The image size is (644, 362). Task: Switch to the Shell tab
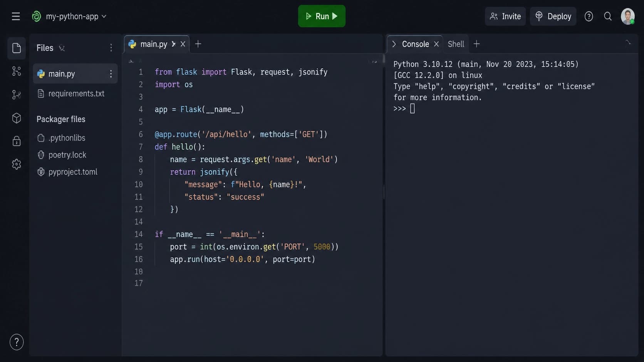pos(456,44)
